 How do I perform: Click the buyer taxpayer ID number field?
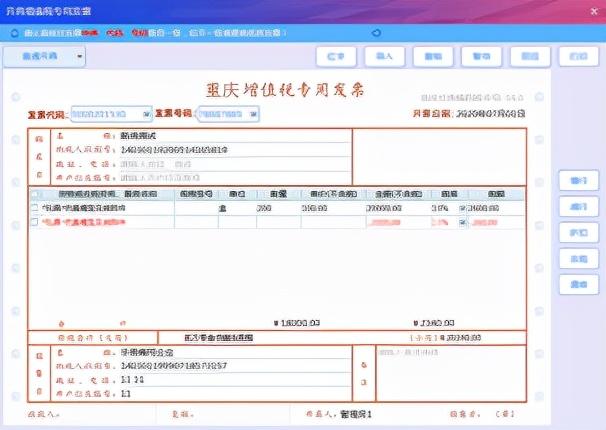point(235,150)
